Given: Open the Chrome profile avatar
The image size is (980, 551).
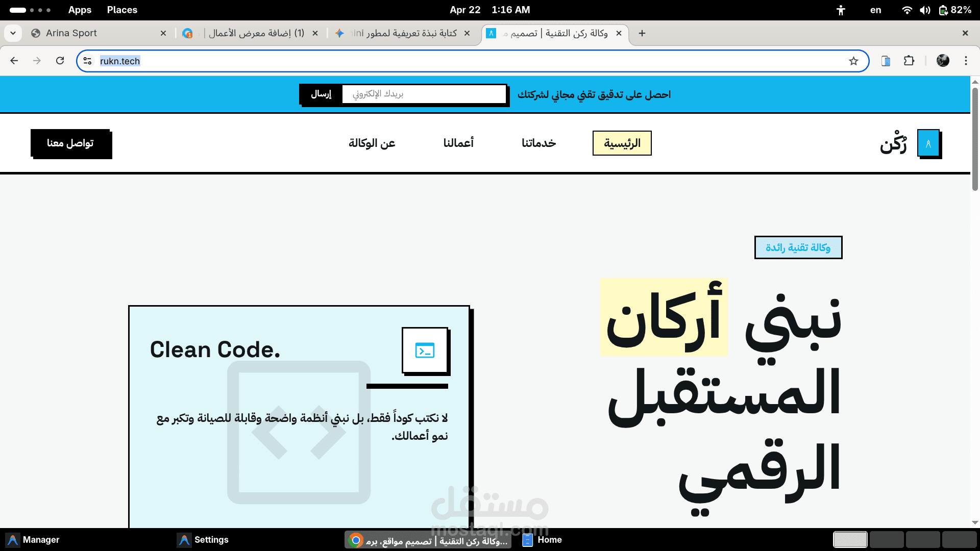Looking at the screenshot, I should [x=943, y=61].
